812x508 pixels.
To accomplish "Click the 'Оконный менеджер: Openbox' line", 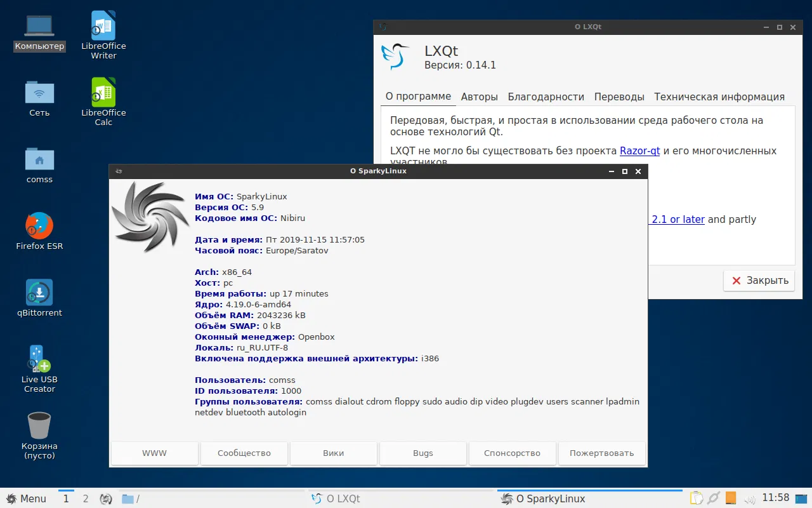I will click(265, 337).
